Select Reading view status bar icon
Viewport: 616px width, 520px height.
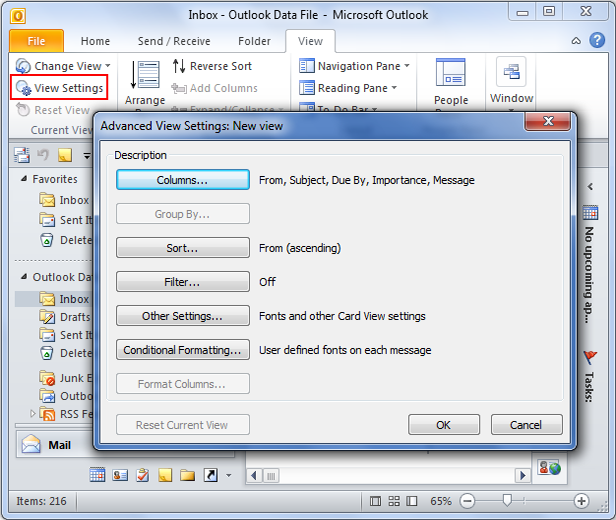394,501
